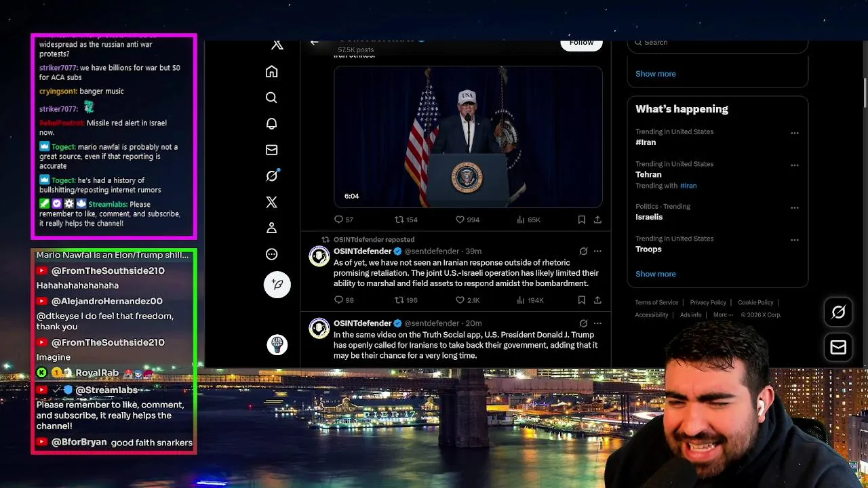This screenshot has width=868, height=488.
Task: Open more options on 39m post
Action: coord(597,251)
